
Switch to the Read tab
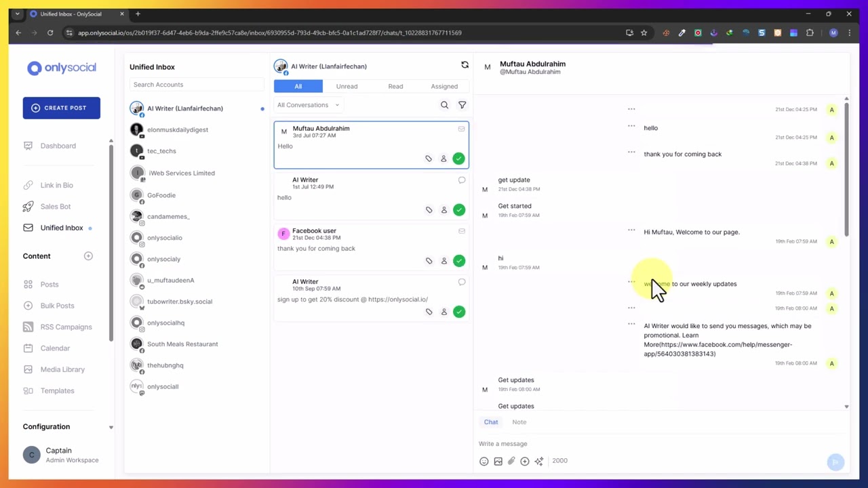click(x=395, y=86)
